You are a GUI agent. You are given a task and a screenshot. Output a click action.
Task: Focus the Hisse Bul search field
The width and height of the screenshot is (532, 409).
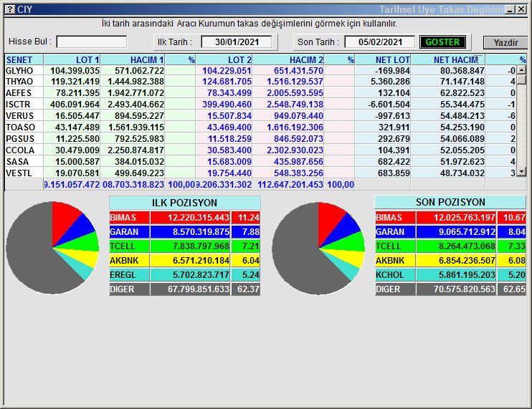(x=91, y=42)
